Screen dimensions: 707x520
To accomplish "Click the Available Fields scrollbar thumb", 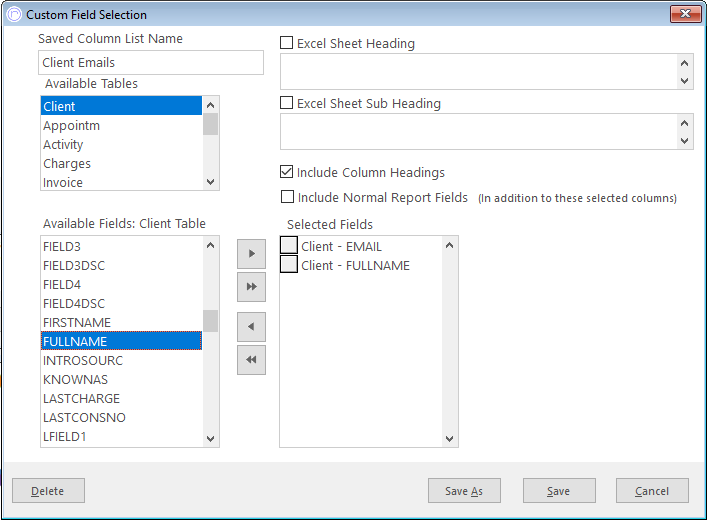I will pyautogui.click(x=210, y=321).
